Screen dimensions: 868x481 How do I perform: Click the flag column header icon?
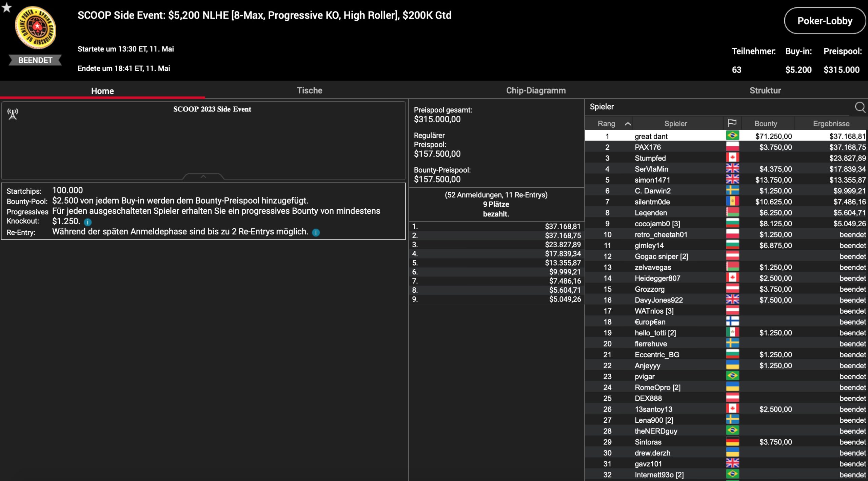pyautogui.click(x=732, y=123)
